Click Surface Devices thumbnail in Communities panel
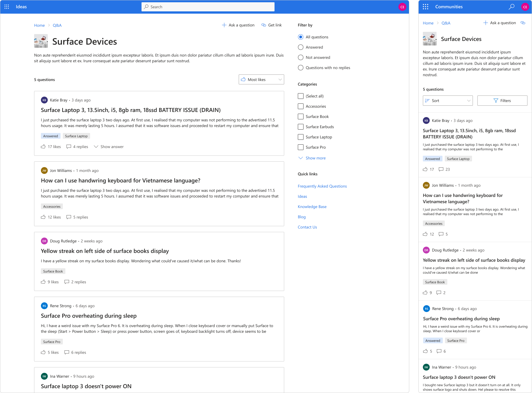The image size is (532, 393). 430,39
